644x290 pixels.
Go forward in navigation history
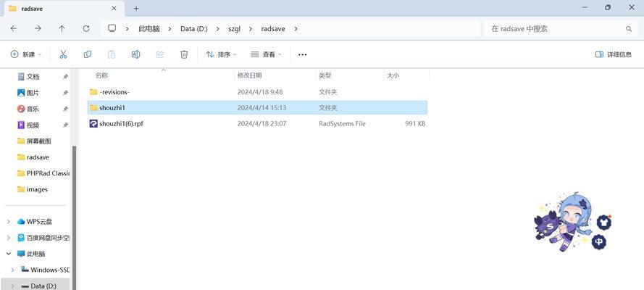coord(38,29)
